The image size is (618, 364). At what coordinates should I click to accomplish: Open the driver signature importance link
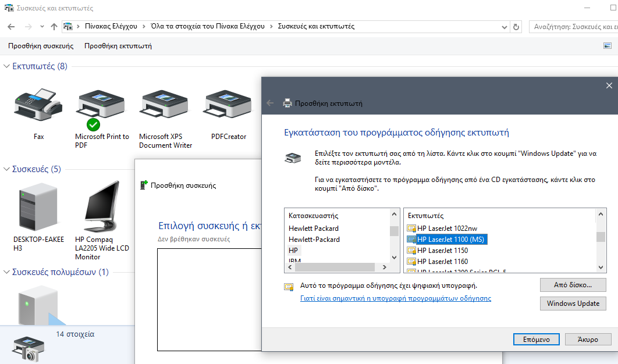tap(395, 298)
